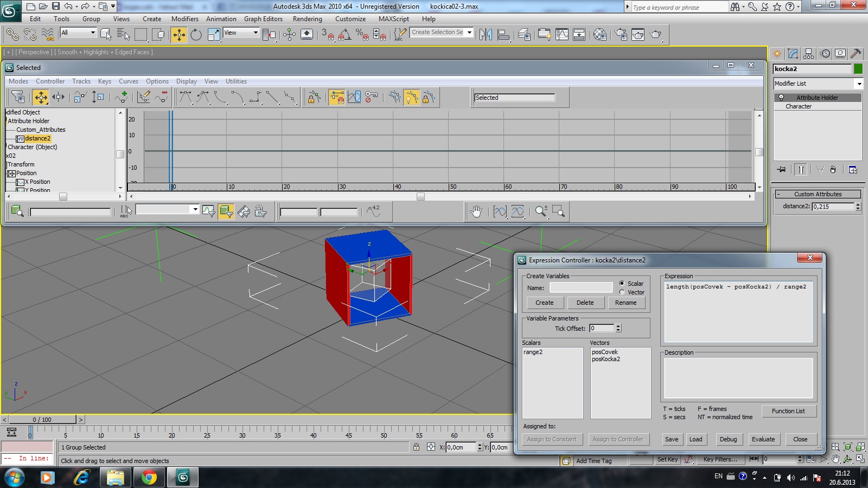Click the Select and Link icon
Image resolution: width=868 pixels, height=488 pixels.
tap(12, 35)
